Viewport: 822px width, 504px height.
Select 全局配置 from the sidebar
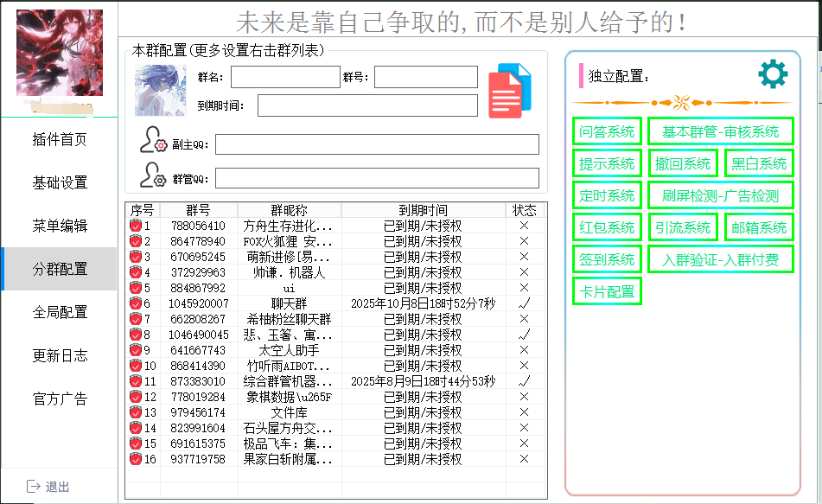pos(58,312)
